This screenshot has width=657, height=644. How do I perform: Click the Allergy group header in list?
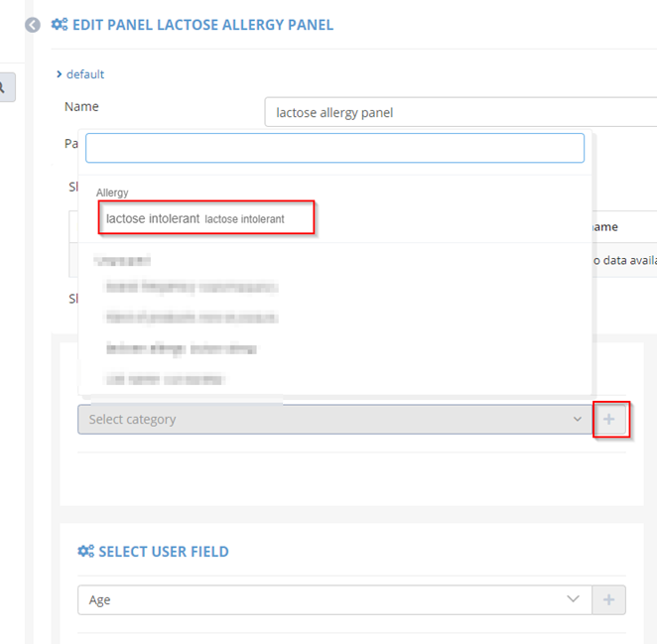pyautogui.click(x=112, y=193)
